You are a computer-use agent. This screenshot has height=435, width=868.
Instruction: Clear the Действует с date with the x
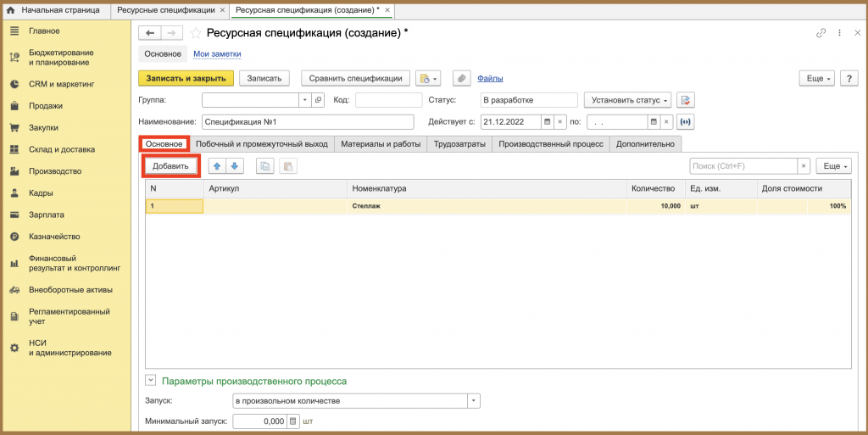pos(559,122)
